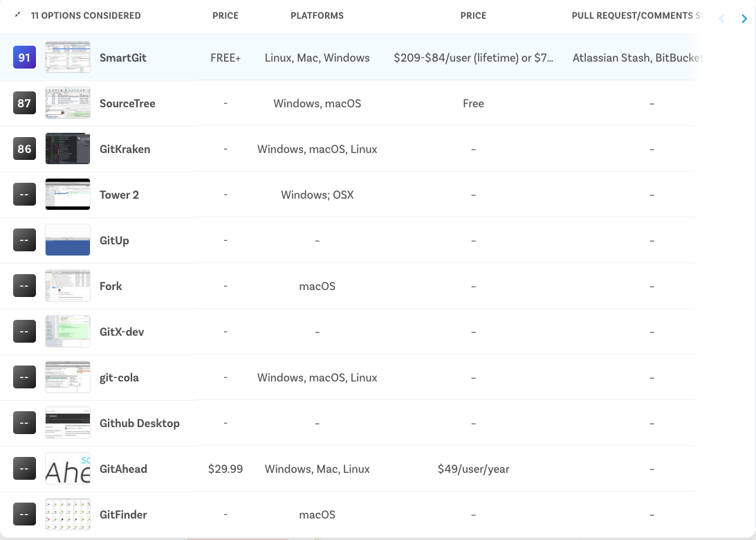Click GitKraken score badge 86
Viewport: 756px width, 540px height.
pyautogui.click(x=25, y=149)
